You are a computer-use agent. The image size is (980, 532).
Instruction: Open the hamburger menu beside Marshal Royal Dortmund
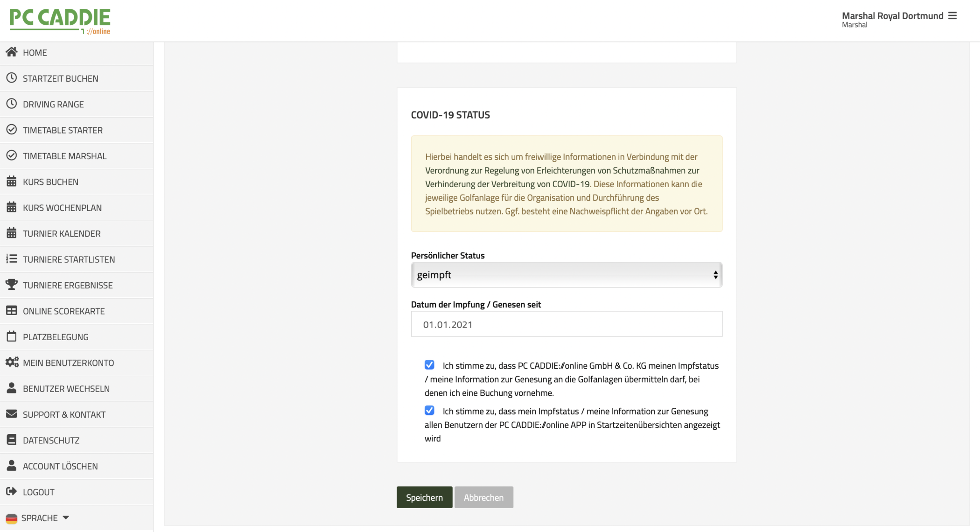pyautogui.click(x=952, y=16)
